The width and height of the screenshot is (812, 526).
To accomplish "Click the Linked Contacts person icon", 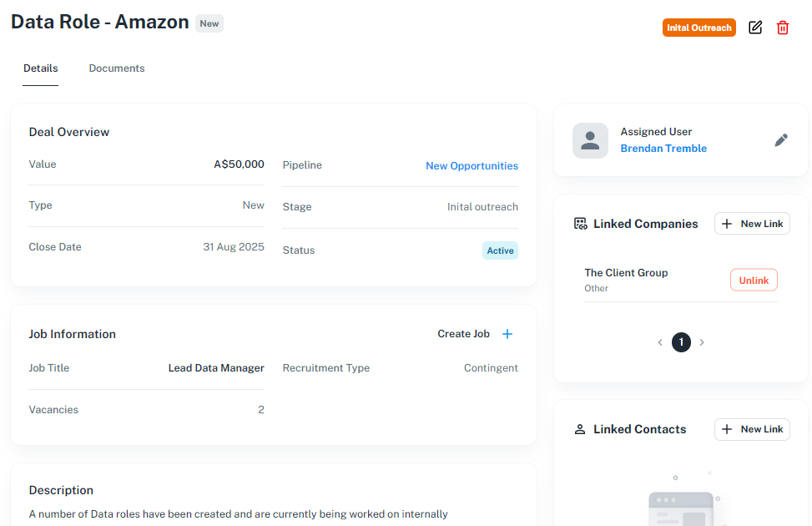I will 580,429.
